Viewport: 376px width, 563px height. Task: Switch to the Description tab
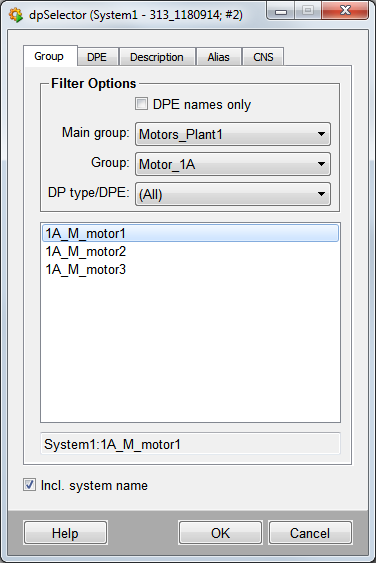pos(157,57)
